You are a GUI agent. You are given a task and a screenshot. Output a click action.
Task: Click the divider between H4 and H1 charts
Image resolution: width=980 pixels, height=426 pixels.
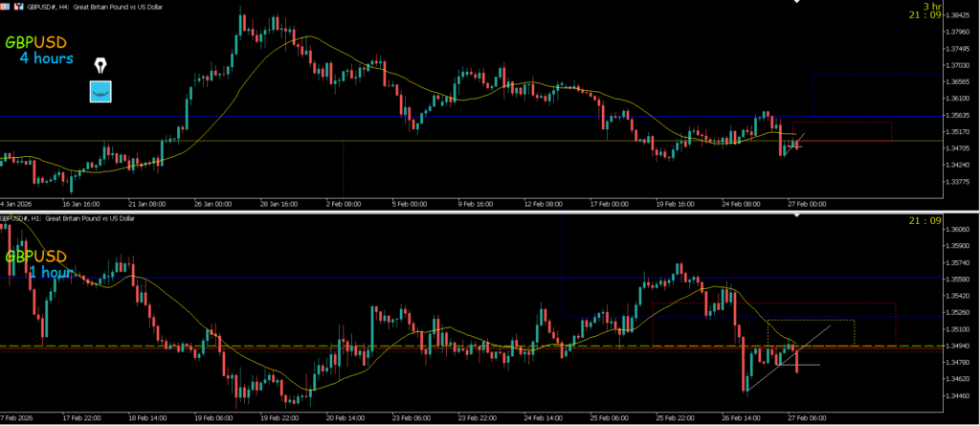pyautogui.click(x=490, y=213)
